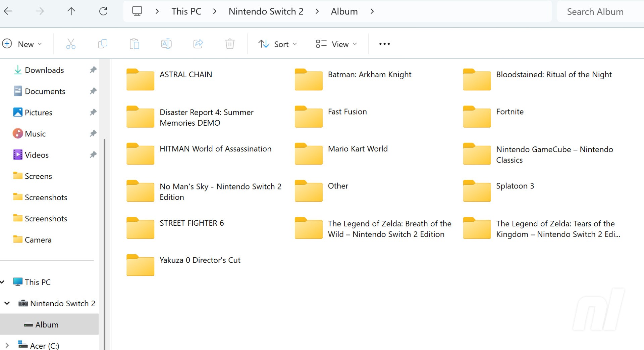Click the Copy icon in toolbar
The image size is (644, 350).
(103, 44)
